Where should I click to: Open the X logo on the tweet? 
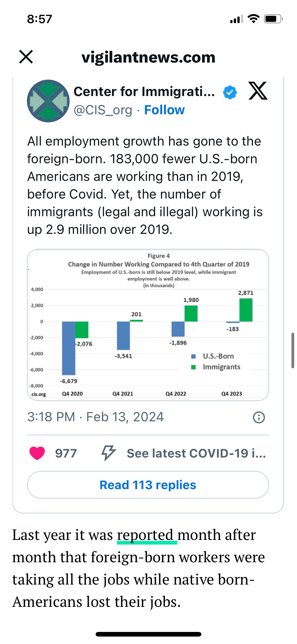click(x=258, y=91)
